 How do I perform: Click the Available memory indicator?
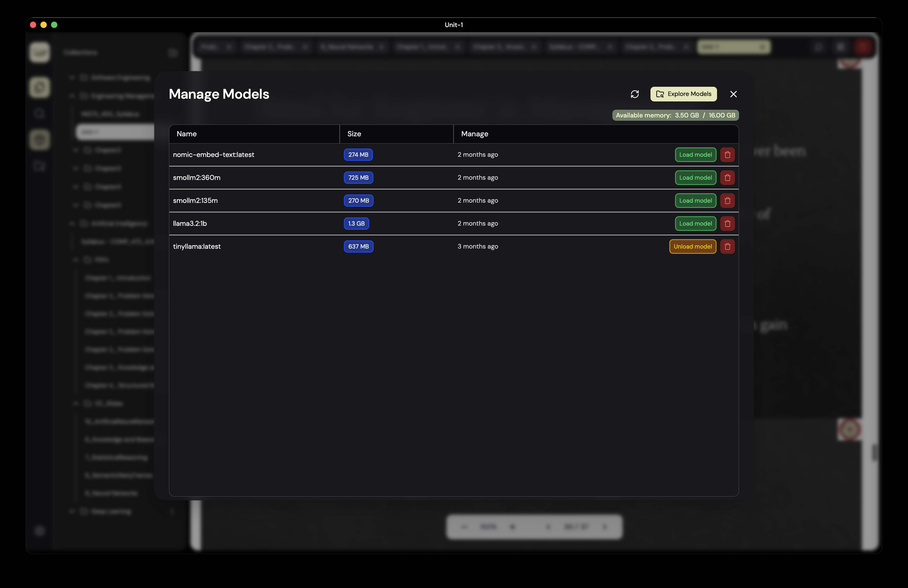tap(675, 115)
